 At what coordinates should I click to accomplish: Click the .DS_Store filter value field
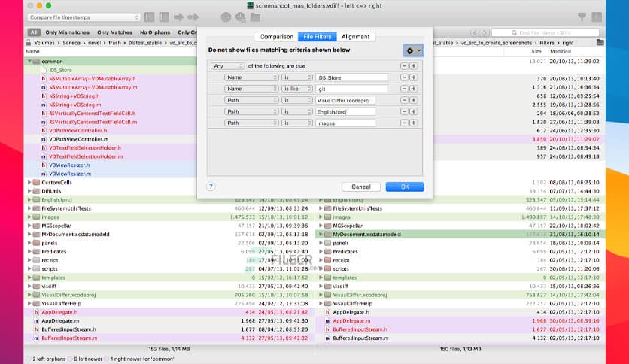click(352, 77)
